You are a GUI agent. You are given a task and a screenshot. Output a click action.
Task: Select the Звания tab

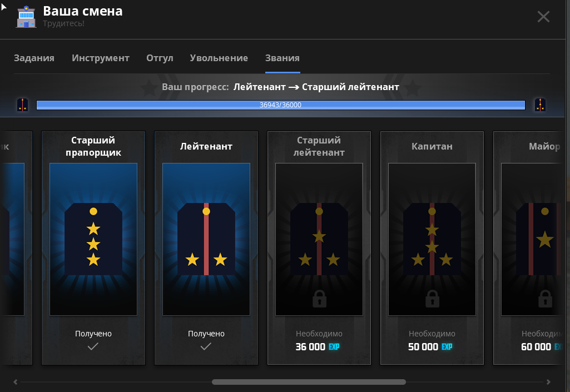tap(282, 58)
